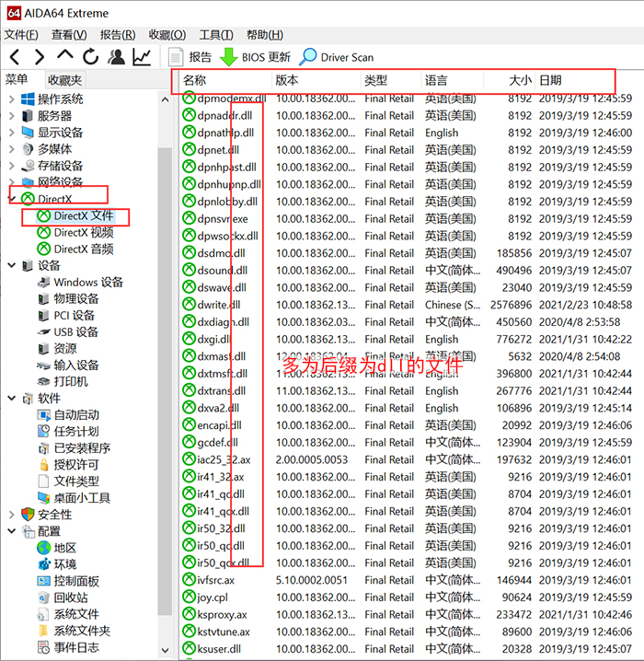Launch Driver Scan from toolbar
644x661 pixels.
336,57
